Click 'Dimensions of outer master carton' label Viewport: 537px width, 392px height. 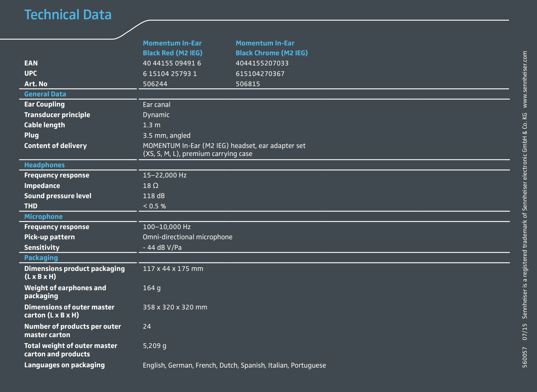click(x=69, y=311)
